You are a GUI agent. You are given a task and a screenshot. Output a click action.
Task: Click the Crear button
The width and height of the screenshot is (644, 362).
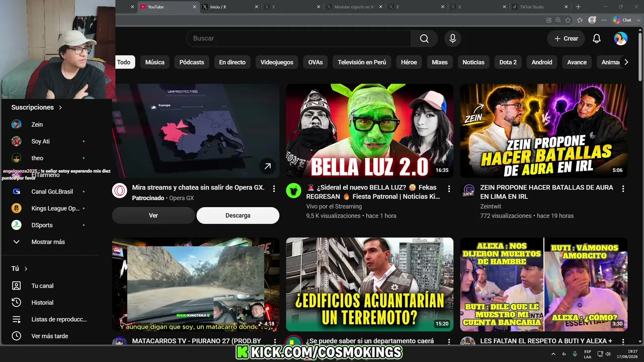(x=566, y=39)
